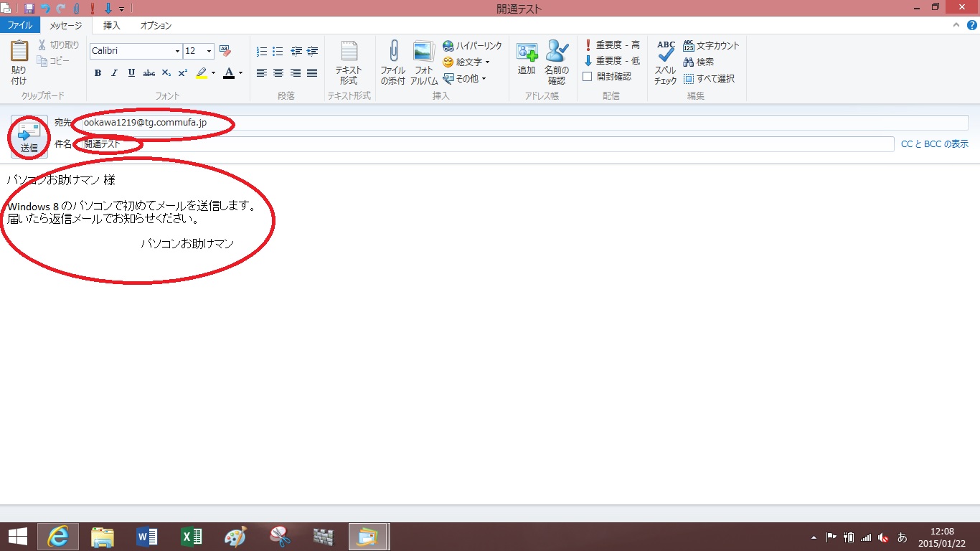Paste with the 貼り付け clipboard icon

(19, 63)
